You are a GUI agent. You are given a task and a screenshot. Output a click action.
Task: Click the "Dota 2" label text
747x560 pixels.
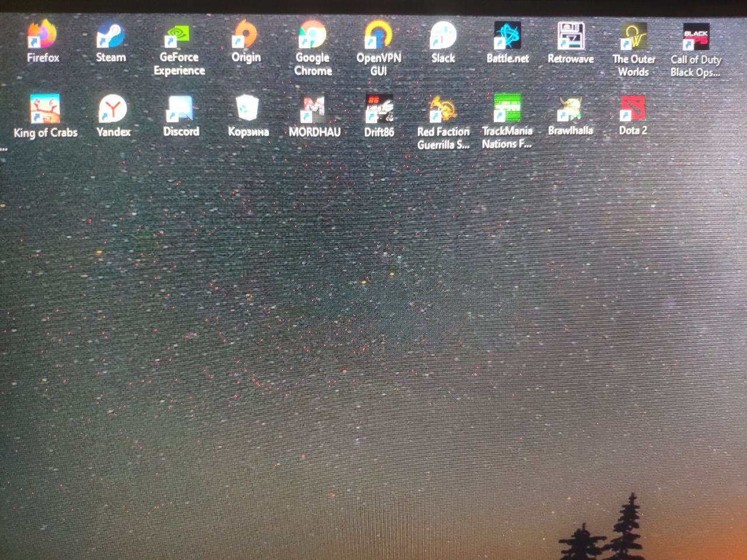click(x=633, y=130)
